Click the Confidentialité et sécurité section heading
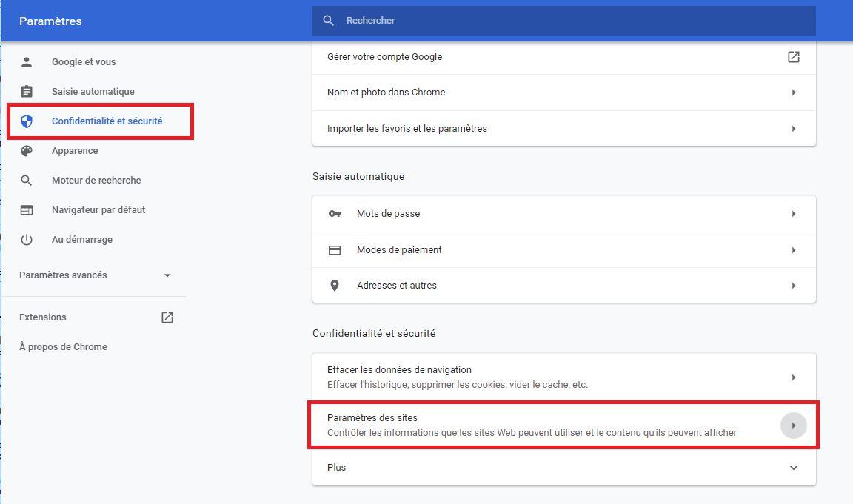 (x=374, y=333)
